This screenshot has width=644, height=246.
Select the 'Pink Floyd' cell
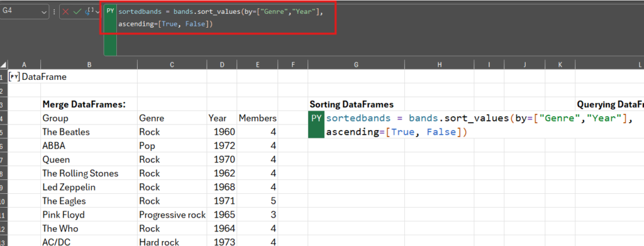coord(89,215)
